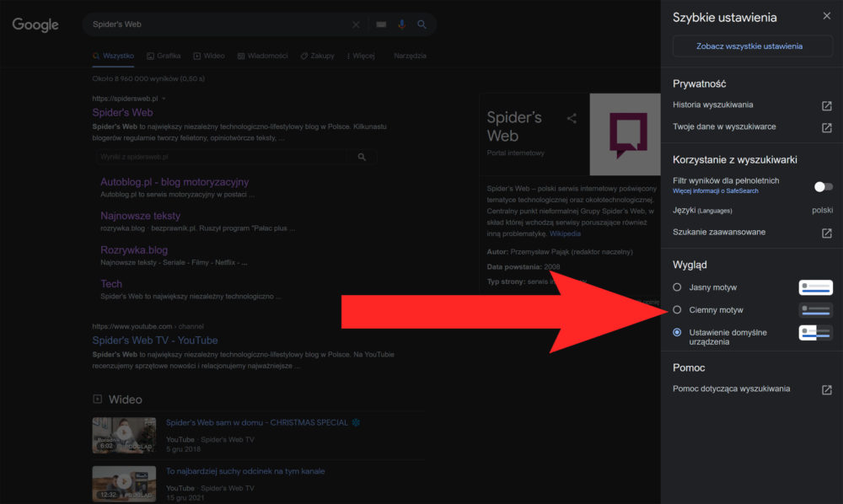Image resolution: width=843 pixels, height=504 pixels.
Task: Click the Wyniki z spidersweb.pl search field
Action: coord(222,157)
